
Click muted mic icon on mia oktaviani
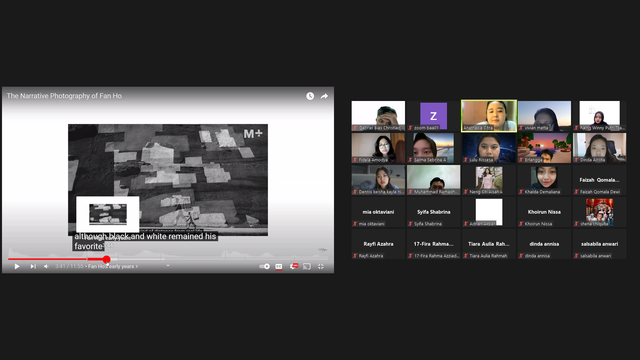pos(355,224)
